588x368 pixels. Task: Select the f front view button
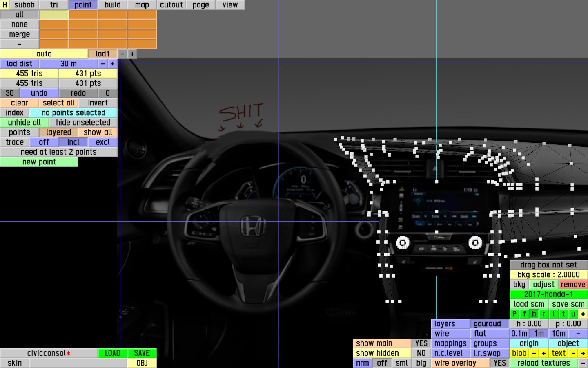click(x=524, y=314)
